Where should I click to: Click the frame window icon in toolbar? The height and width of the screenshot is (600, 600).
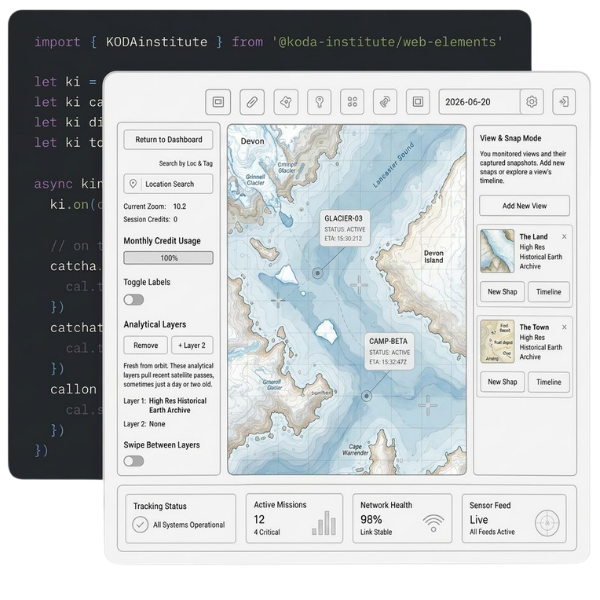click(218, 102)
